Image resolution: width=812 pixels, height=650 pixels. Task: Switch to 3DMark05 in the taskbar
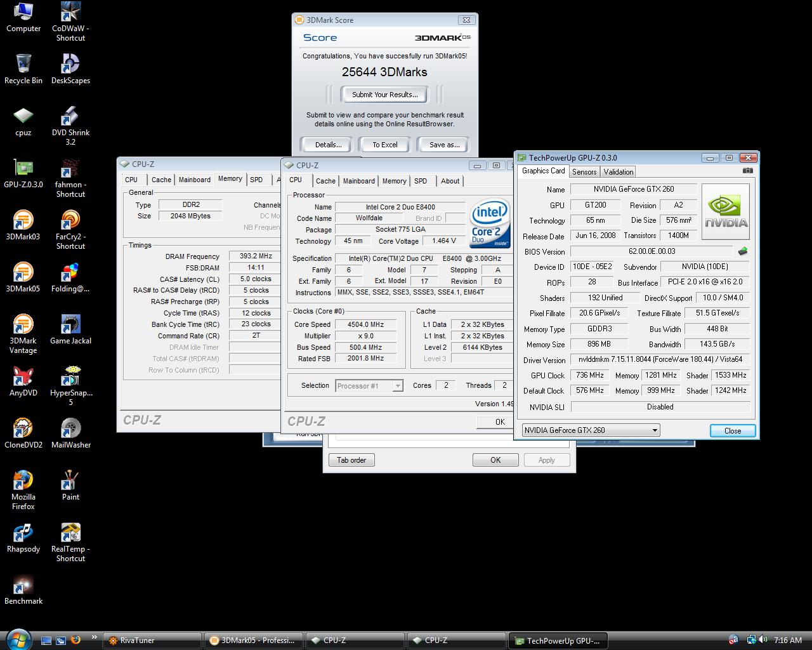click(254, 640)
